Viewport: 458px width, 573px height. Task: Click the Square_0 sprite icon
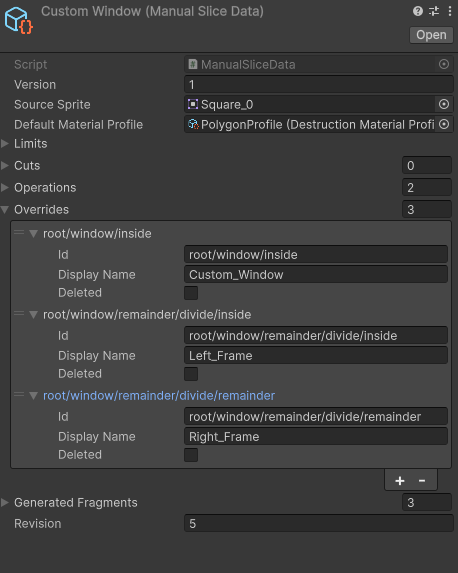coord(193,105)
